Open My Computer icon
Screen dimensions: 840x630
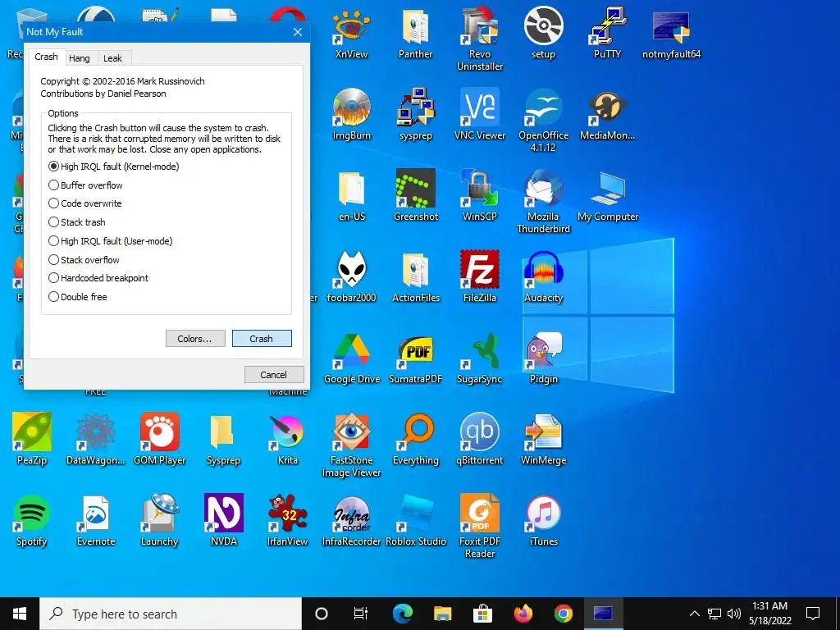coord(608,196)
